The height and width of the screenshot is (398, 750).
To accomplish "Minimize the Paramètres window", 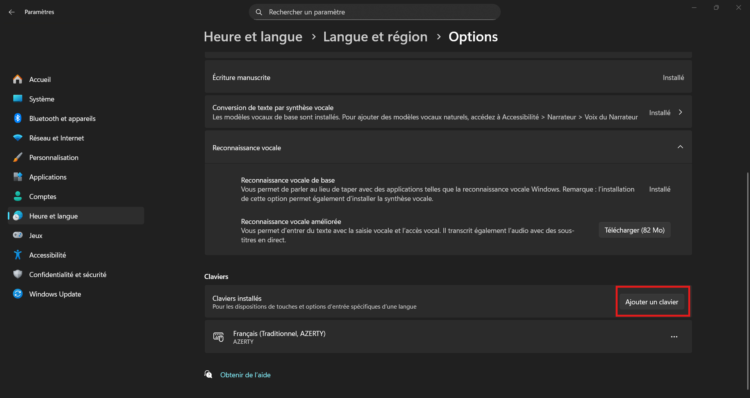I will pyautogui.click(x=694, y=8).
